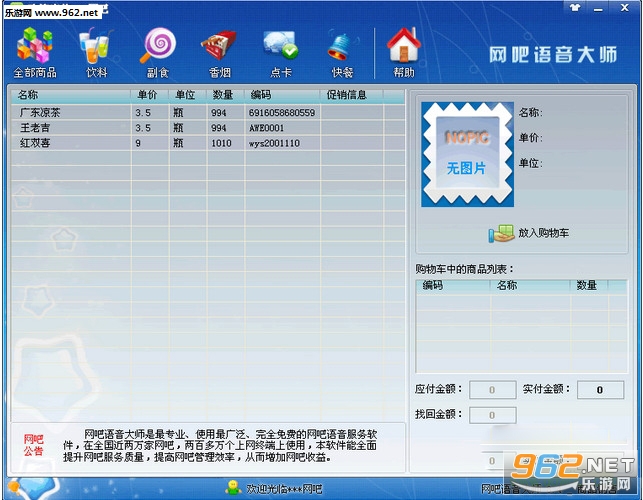Click the 找回金额 change field
The width and height of the screenshot is (643, 500).
[x=493, y=415]
